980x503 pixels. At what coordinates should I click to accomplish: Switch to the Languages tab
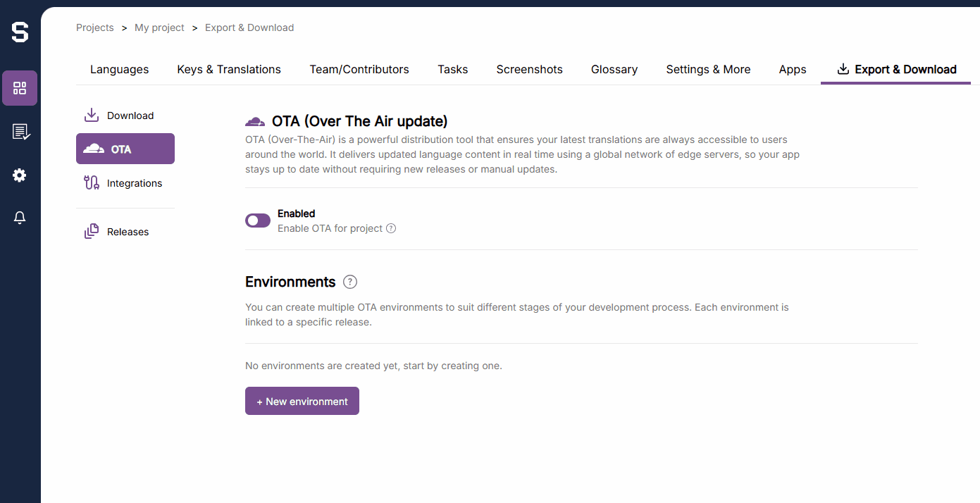click(x=119, y=69)
